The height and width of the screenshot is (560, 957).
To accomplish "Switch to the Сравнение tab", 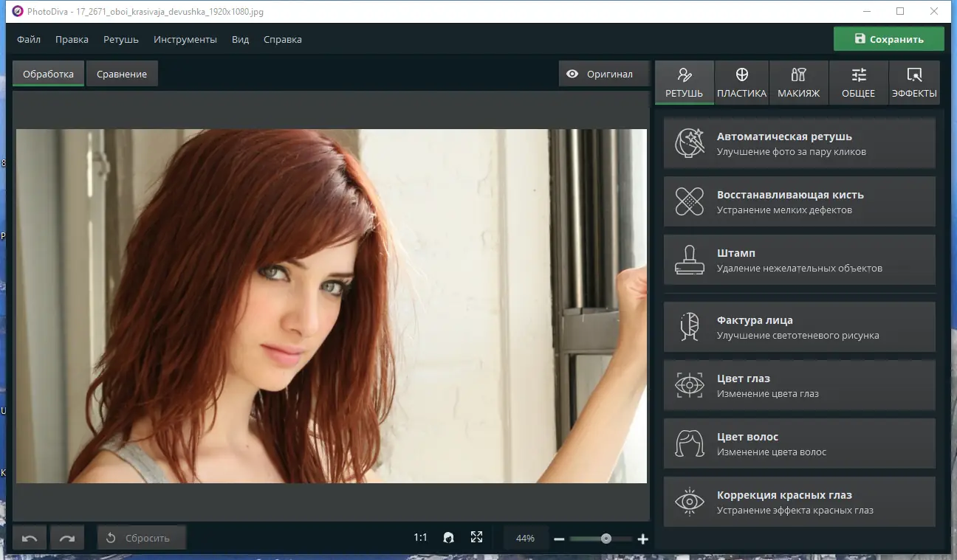I will click(122, 73).
